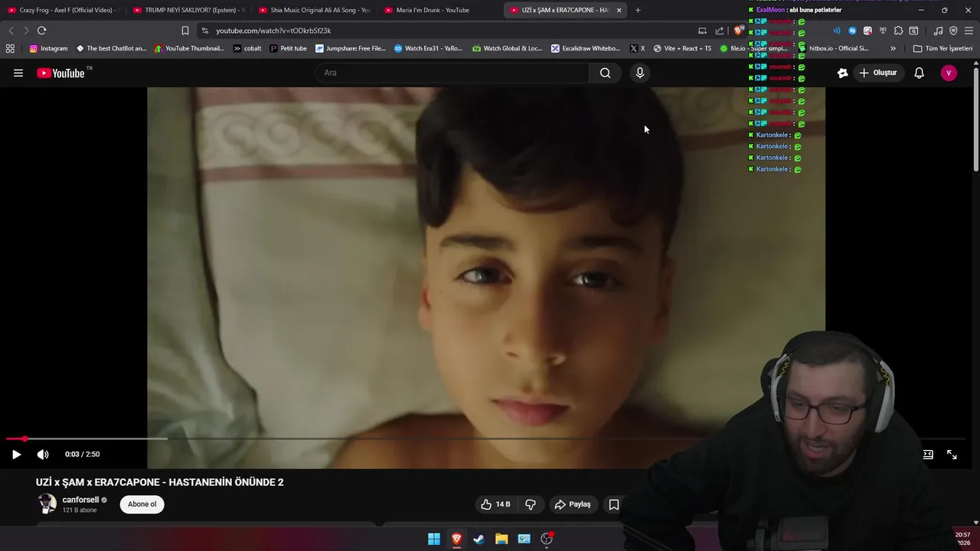Screen dimensions: 980x551
Task: Click the share page icon in address bar
Action: point(720,31)
